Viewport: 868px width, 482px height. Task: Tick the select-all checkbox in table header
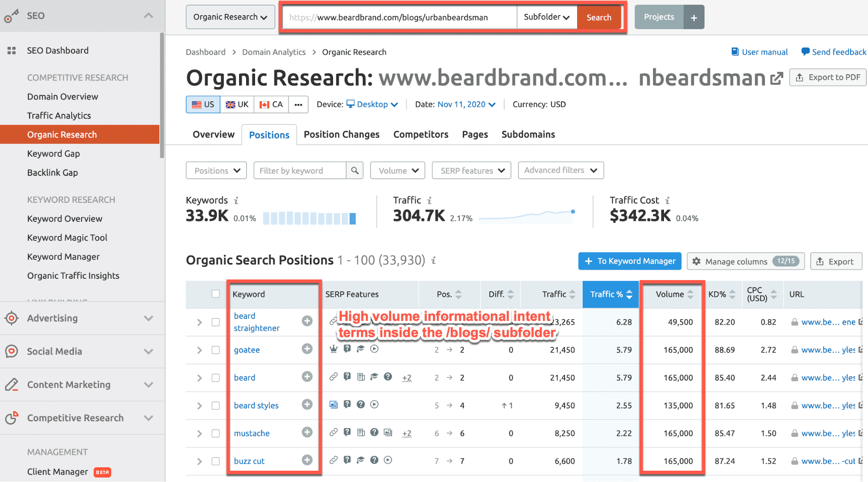click(215, 294)
